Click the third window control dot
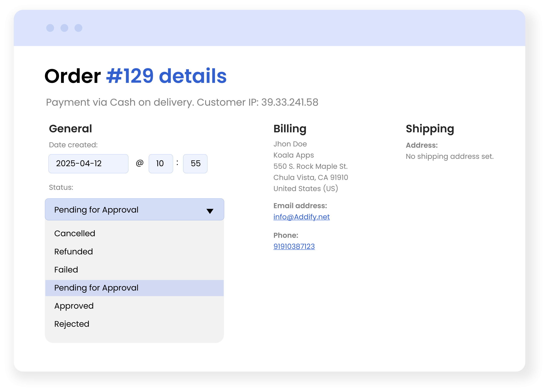The width and height of the screenshot is (547, 392). coord(78,28)
